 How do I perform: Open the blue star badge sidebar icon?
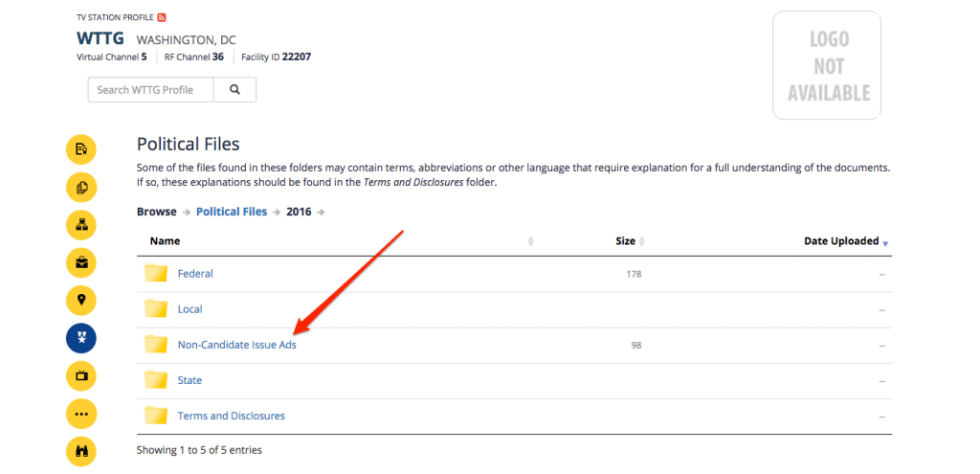pos(81,337)
